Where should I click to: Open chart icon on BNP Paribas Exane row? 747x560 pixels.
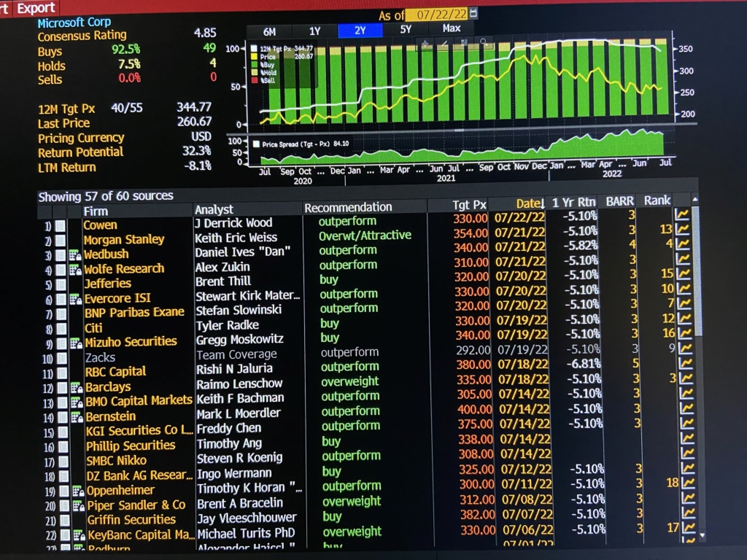(684, 303)
